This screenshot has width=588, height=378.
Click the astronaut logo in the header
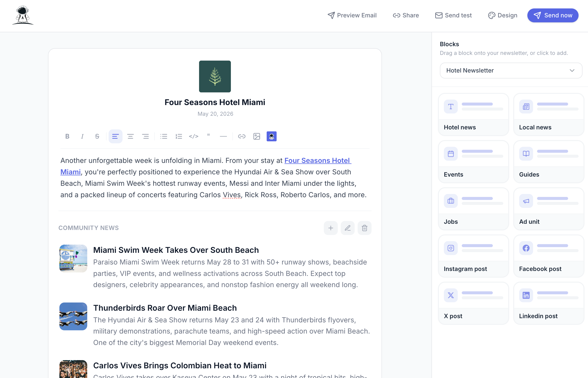tap(23, 15)
